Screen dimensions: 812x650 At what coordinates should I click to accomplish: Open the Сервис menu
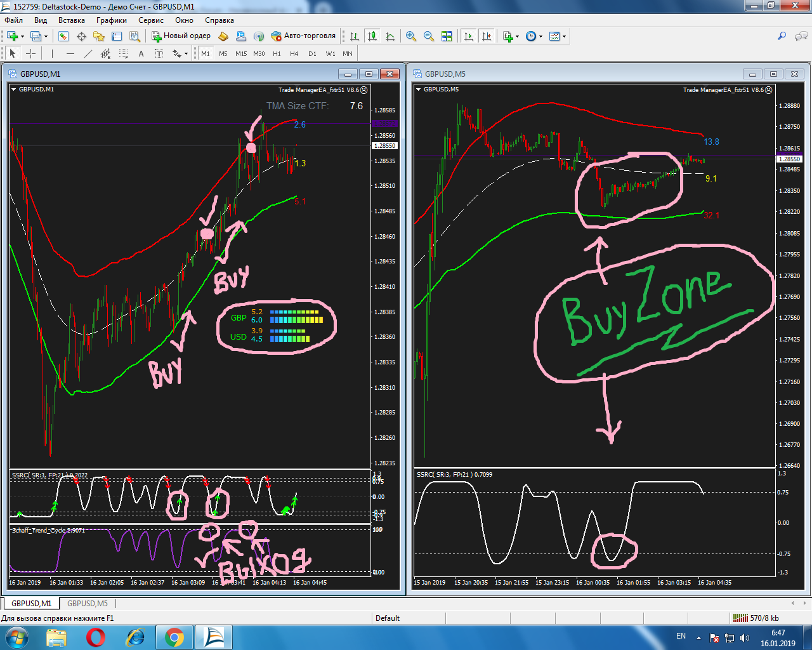pyautogui.click(x=151, y=20)
